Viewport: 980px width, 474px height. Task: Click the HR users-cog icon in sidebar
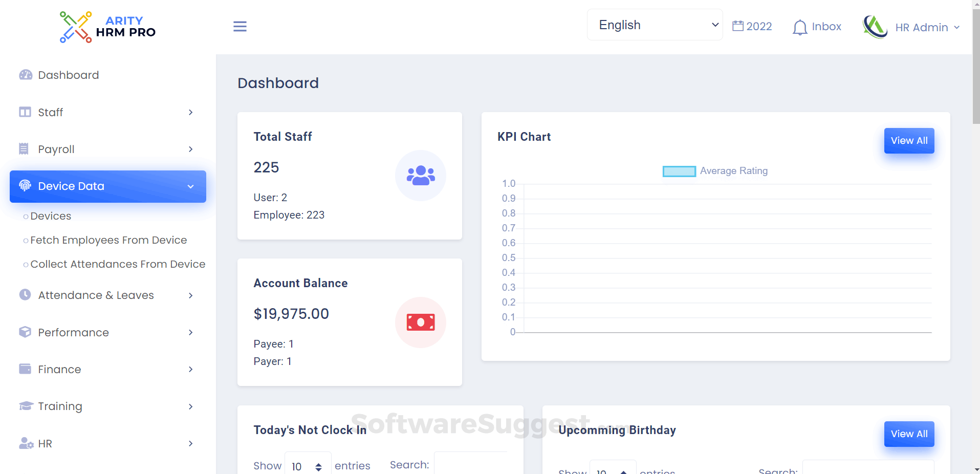(26, 443)
